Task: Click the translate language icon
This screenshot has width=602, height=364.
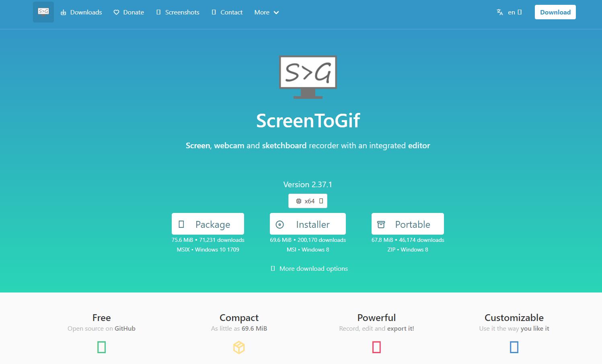Action: pyautogui.click(x=500, y=12)
